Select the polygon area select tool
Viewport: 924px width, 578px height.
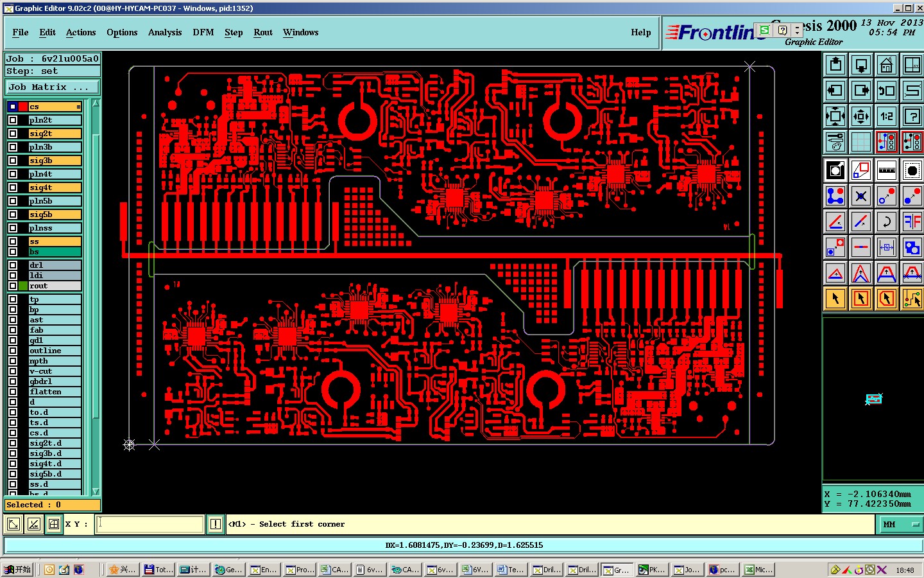[x=887, y=299]
